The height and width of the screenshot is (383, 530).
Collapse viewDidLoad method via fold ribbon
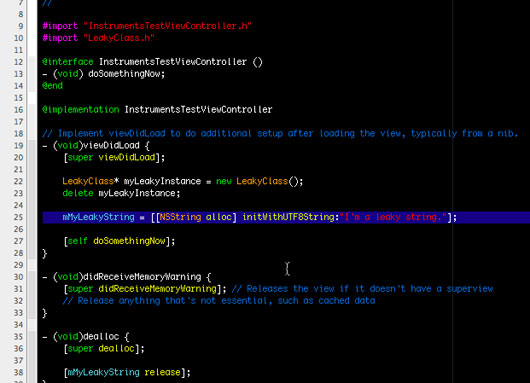[32, 199]
